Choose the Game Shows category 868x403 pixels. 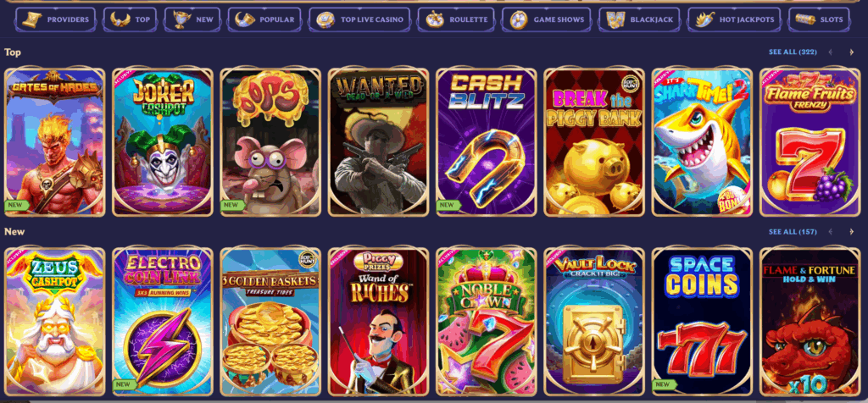coord(548,20)
